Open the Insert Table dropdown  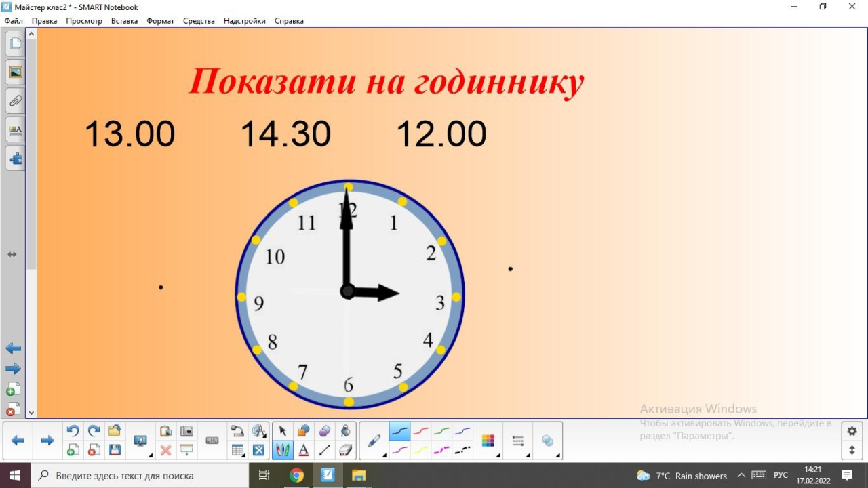(x=238, y=450)
